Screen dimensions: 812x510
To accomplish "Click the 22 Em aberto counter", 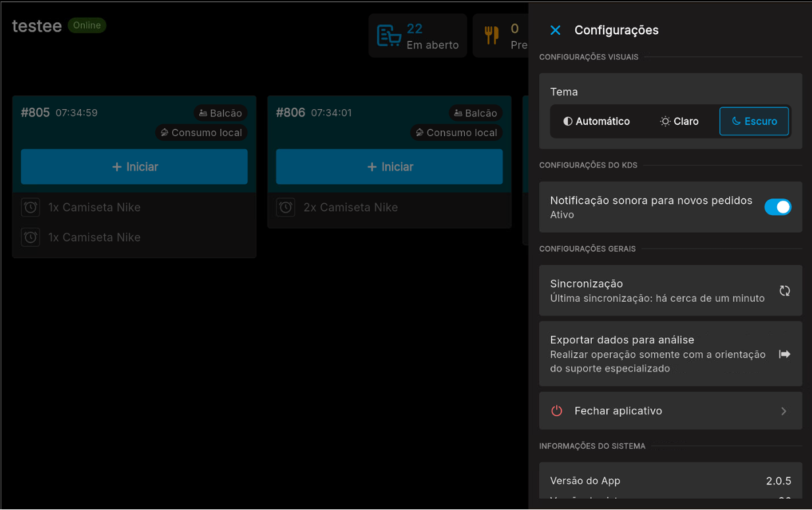I will tap(418, 36).
